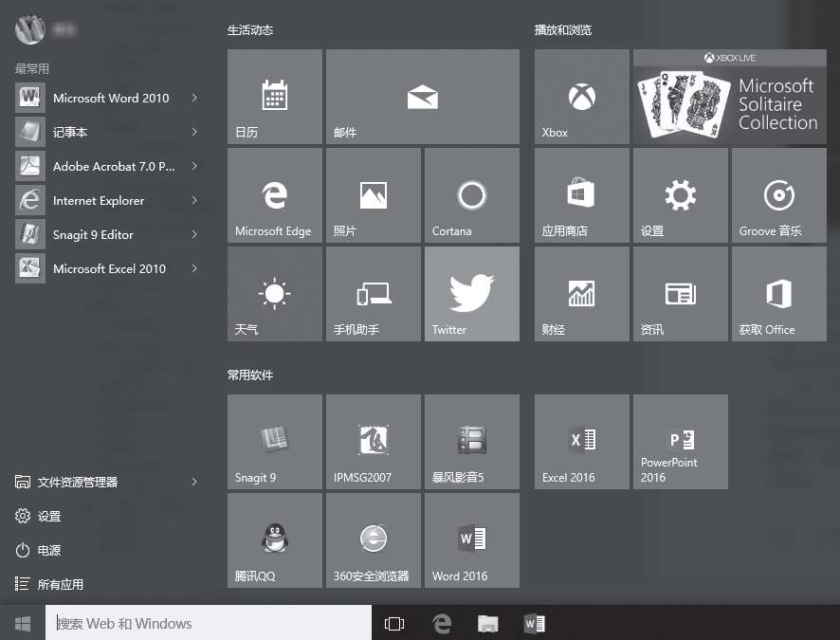Screen dimensions: 840x640
Task: Open the Cortana tile
Action: (471, 195)
